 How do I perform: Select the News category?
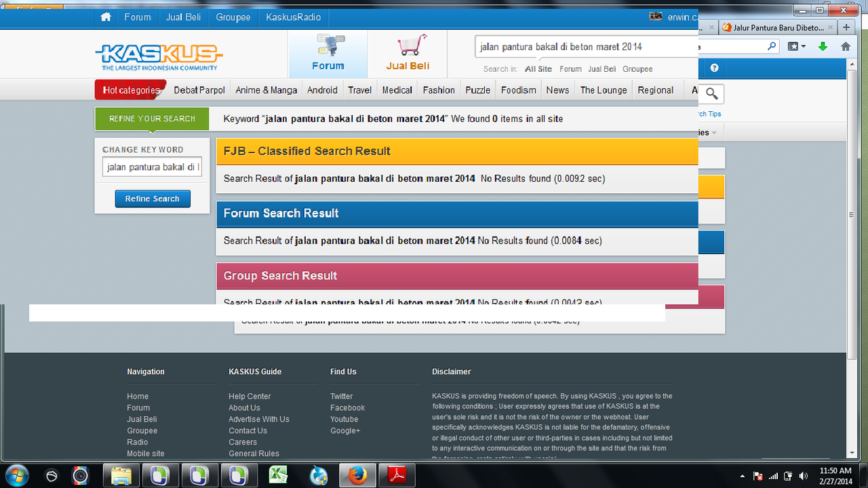(x=557, y=90)
